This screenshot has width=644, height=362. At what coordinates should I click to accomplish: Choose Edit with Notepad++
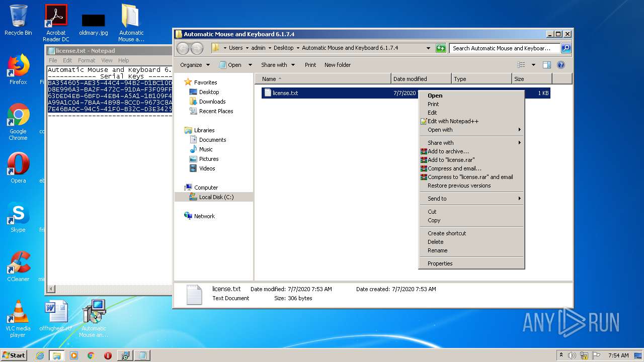[x=472, y=121]
